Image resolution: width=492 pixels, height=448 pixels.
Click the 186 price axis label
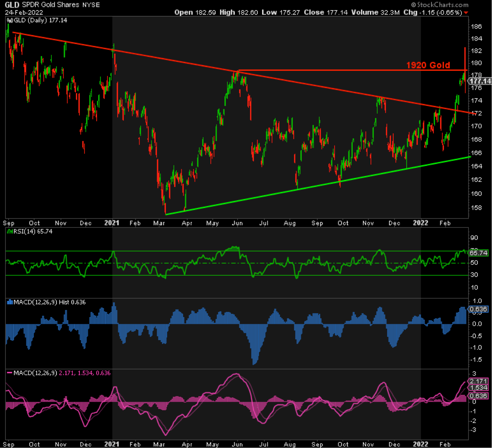[x=476, y=27]
